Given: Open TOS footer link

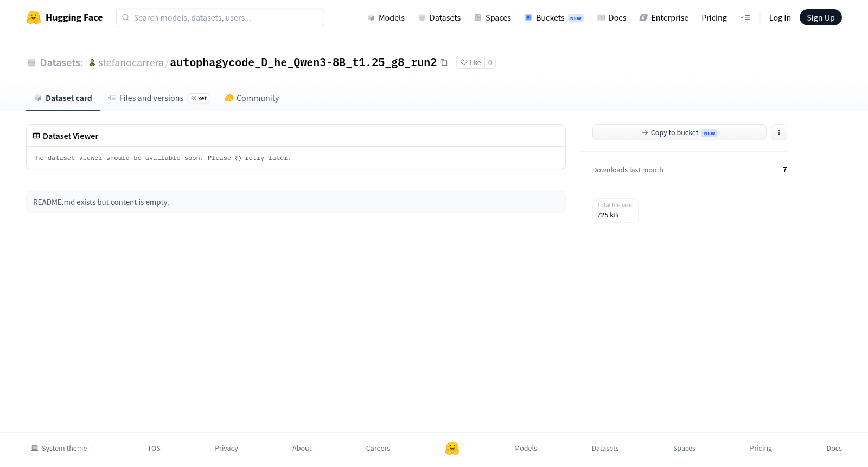Looking at the screenshot, I should point(154,448).
